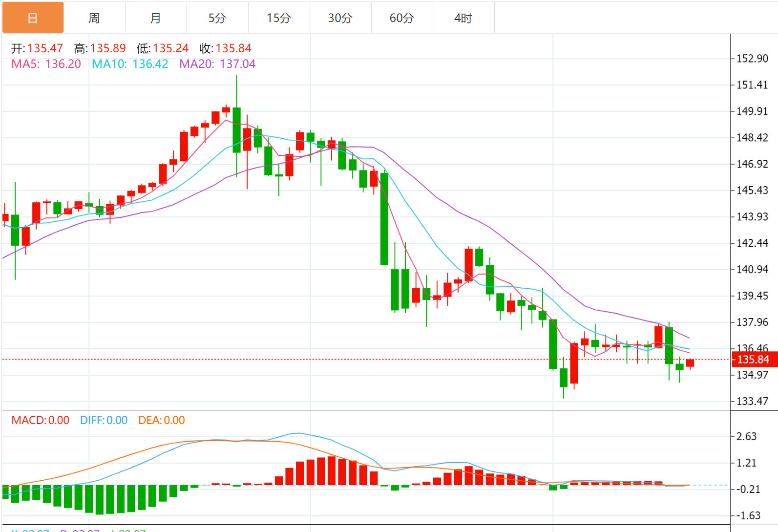Click the 137.96 price axis label
778x532 pixels.
pyautogui.click(x=752, y=322)
